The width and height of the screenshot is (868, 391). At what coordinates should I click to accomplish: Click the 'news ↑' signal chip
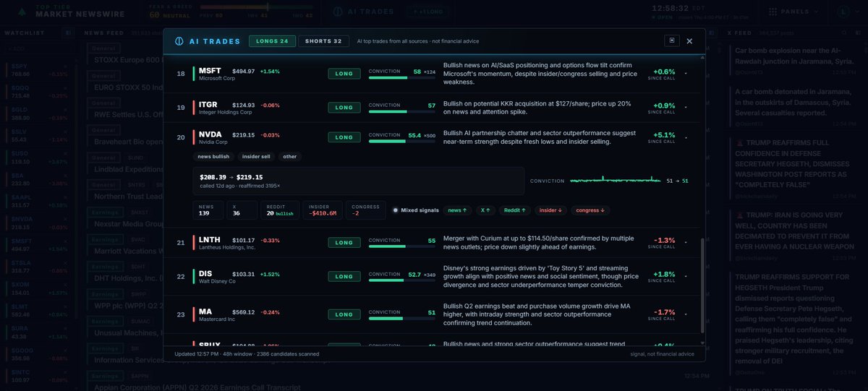(457, 210)
